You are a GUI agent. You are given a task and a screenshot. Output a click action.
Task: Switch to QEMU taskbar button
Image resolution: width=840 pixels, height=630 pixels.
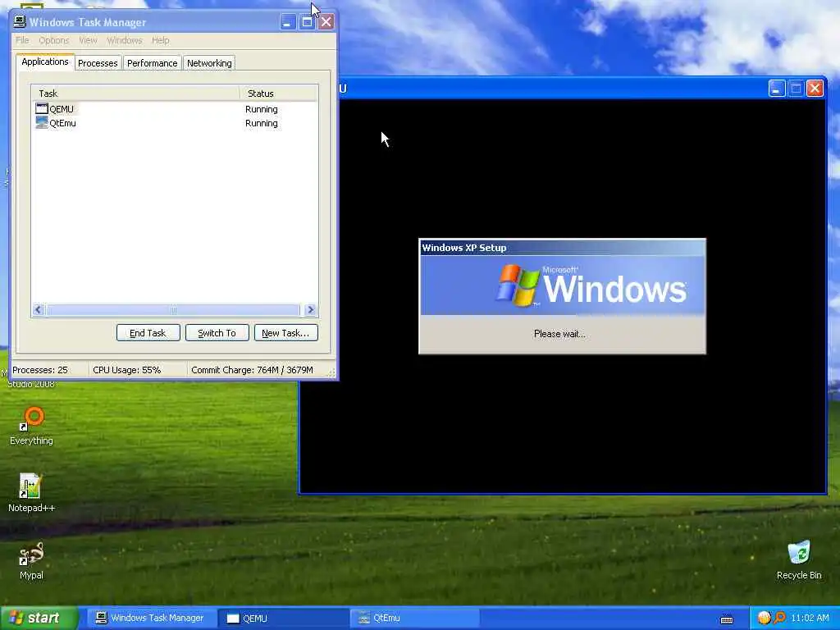(x=283, y=619)
